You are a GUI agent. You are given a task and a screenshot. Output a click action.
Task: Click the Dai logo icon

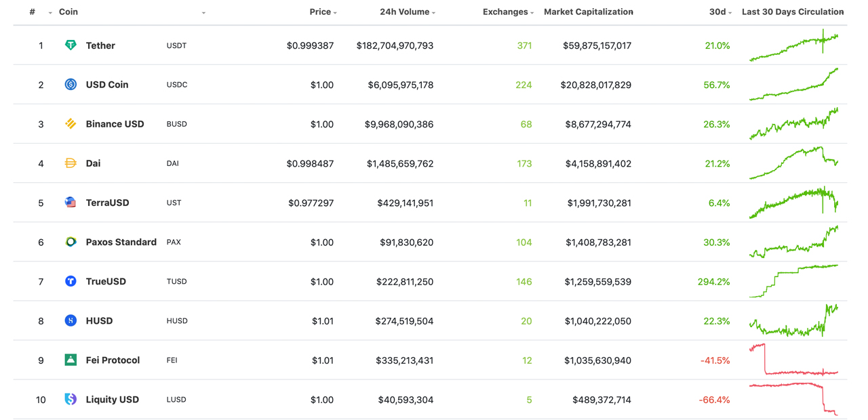pos(71,163)
